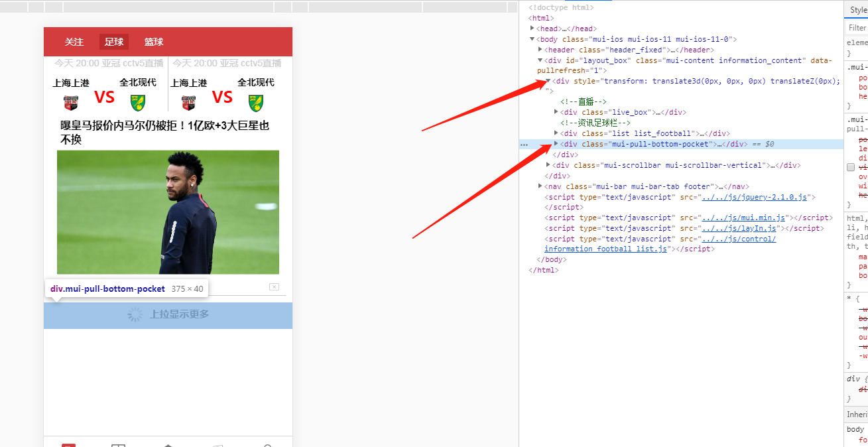Toggle the CSS property checkbox in Styles pane
The height and width of the screenshot is (447, 868).
tap(851, 168)
